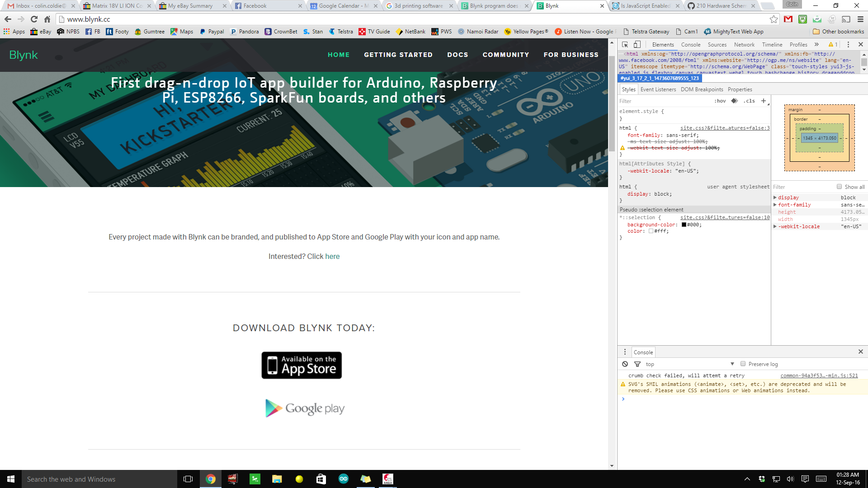Viewport: 868px width, 488px height.
Task: Expand the display computed property
Action: pos(775,197)
